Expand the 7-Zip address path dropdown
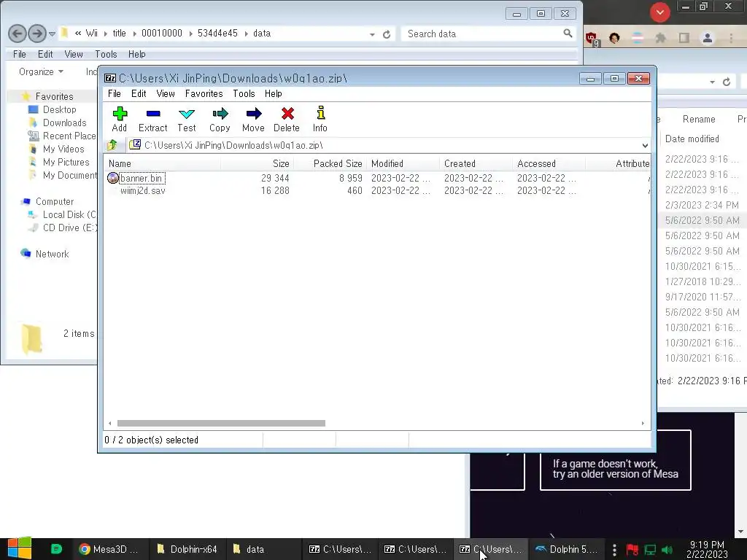Screen dimensions: 747x560 [645, 145]
